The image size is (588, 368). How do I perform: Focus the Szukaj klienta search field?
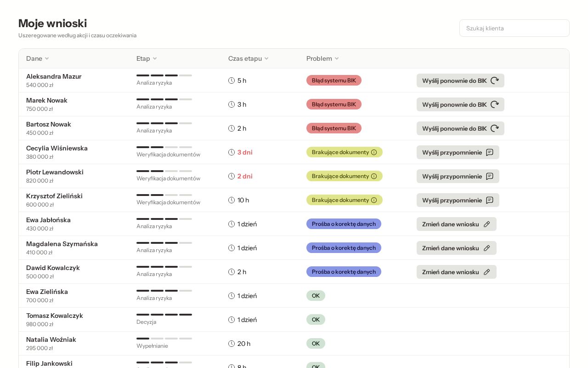[514, 28]
